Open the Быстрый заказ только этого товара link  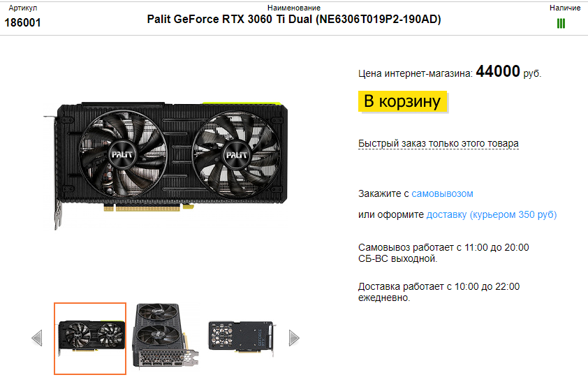[439, 144]
